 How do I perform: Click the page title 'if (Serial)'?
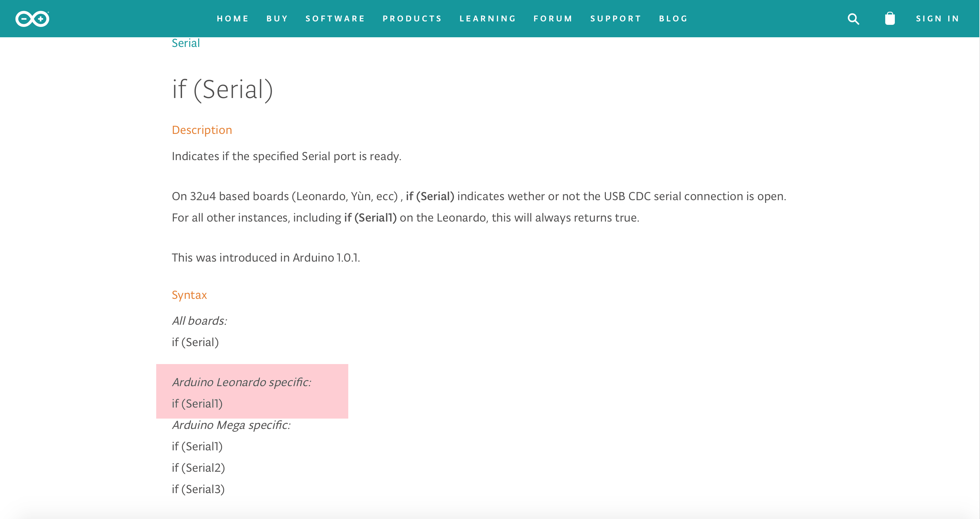(223, 90)
